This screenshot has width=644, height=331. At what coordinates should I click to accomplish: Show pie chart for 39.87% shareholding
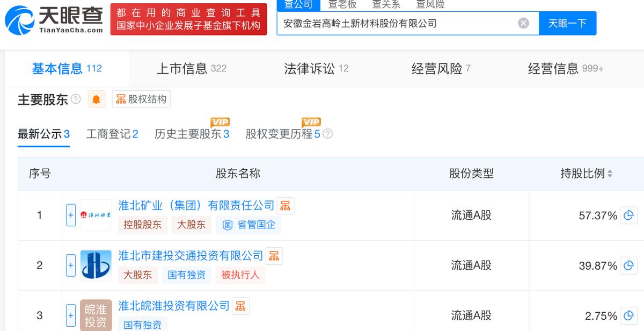tap(628, 265)
